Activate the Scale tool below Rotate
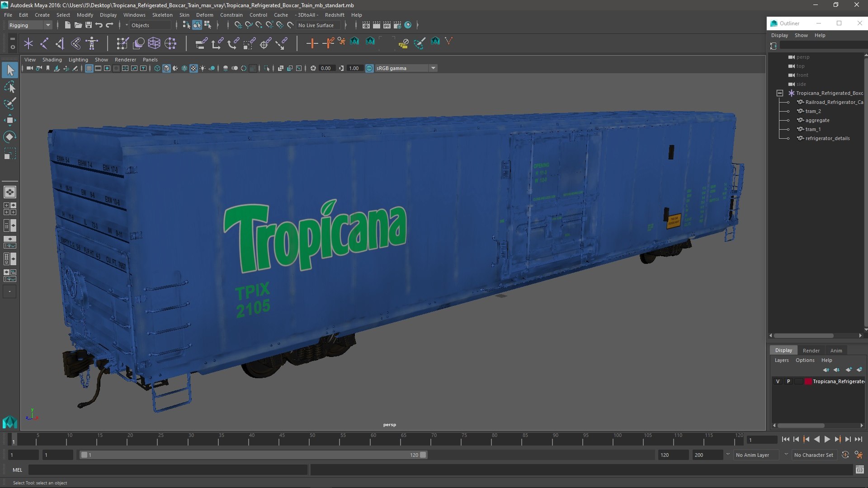The width and height of the screenshot is (868, 488). coord(10,154)
